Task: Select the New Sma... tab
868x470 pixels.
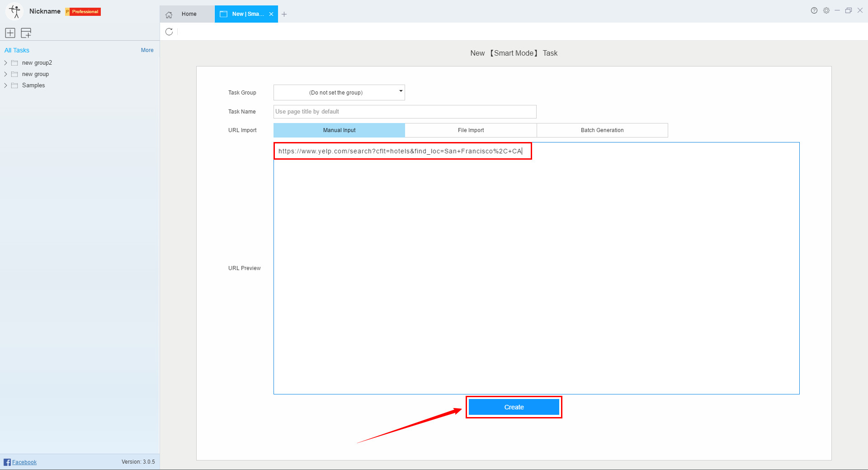Action: [x=246, y=14]
